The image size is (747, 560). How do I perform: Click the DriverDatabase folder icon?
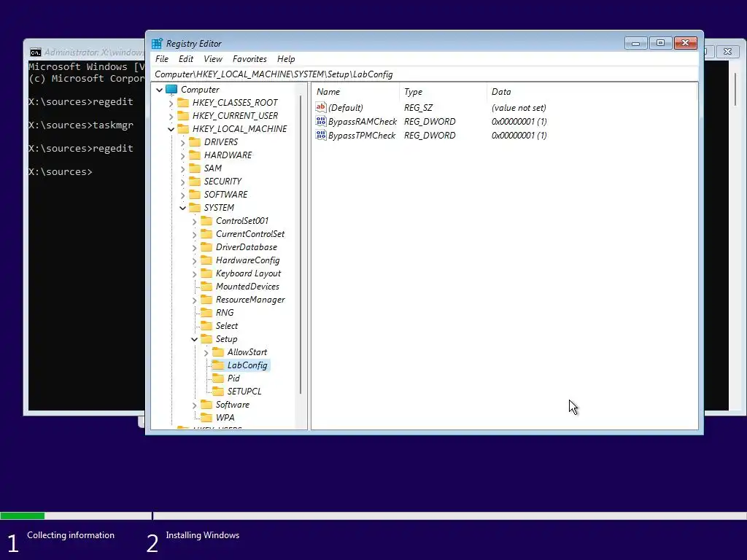tap(206, 247)
